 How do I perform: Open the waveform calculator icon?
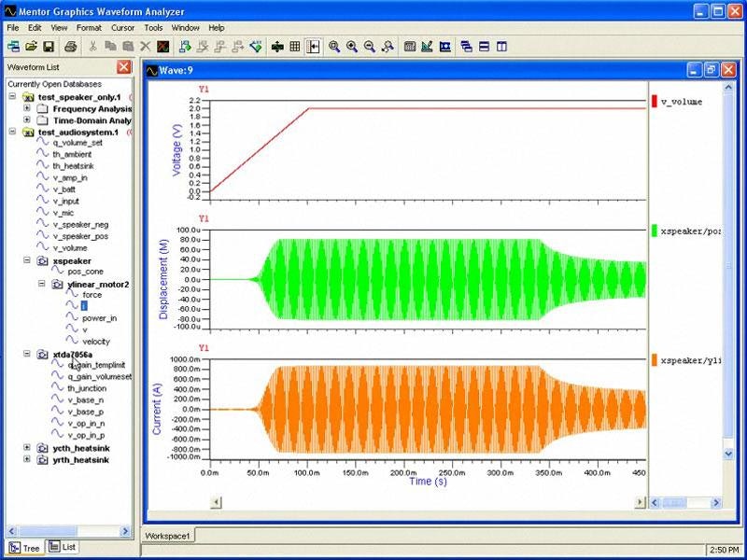(x=410, y=46)
